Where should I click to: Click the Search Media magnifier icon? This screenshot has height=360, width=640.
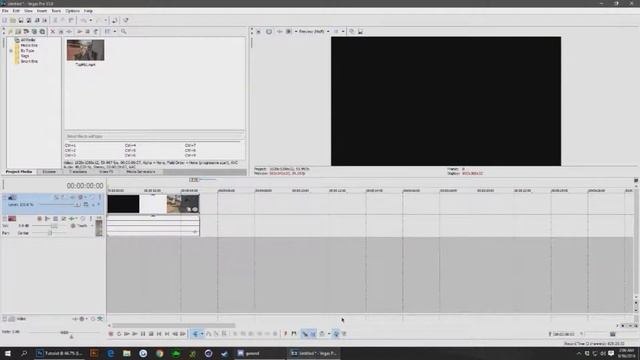[123, 31]
